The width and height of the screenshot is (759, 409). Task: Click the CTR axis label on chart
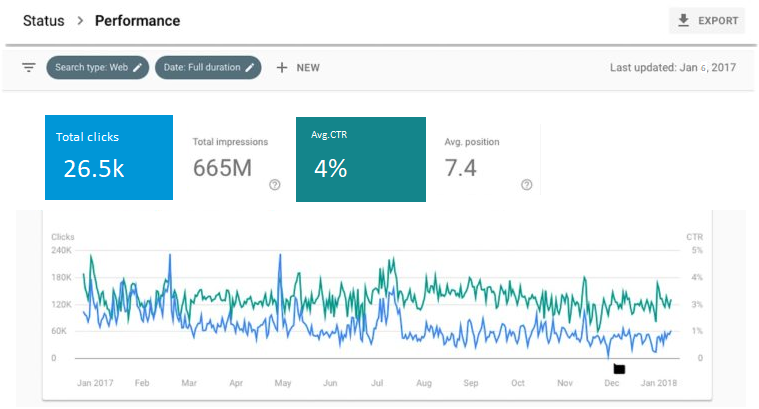694,237
